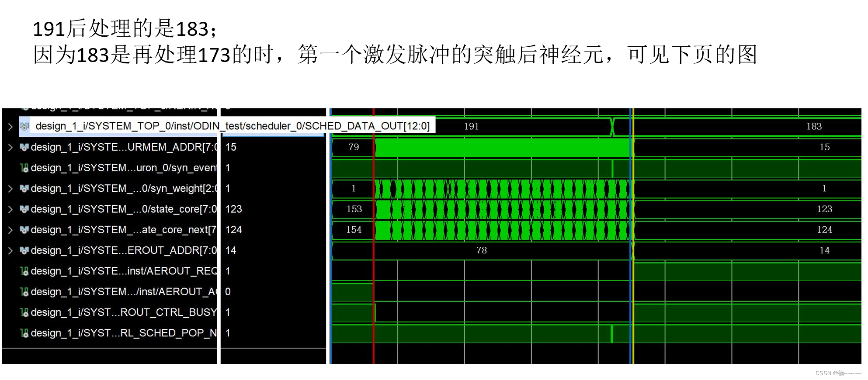
Task: Click the 191-to-183 transition in SCHED_DATA_OUT
Action: (612, 127)
